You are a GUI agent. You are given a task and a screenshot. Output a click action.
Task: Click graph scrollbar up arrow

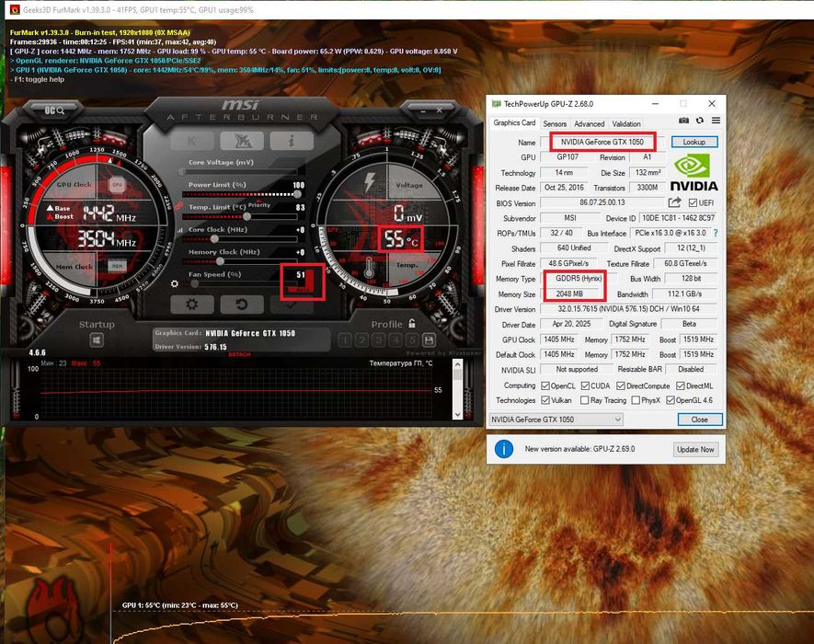click(457, 364)
